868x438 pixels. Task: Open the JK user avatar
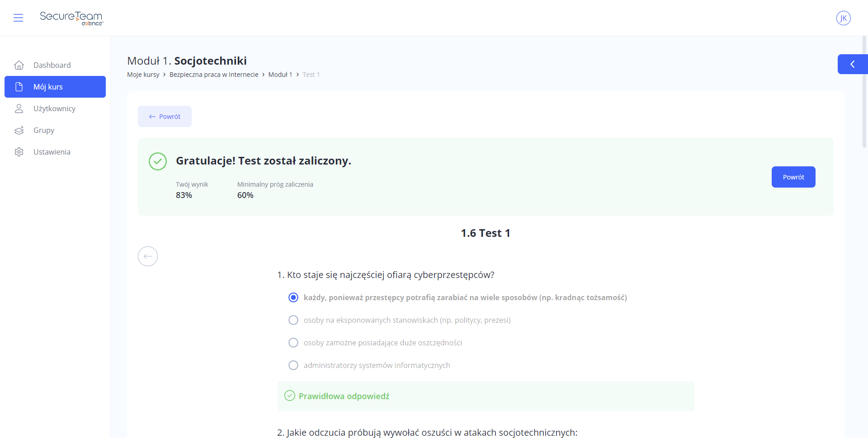tap(843, 18)
